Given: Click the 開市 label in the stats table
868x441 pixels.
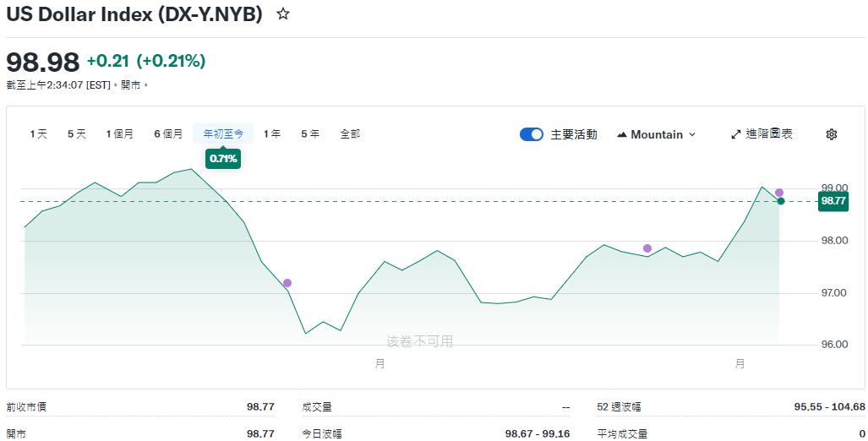Looking at the screenshot, I should 16,433.
